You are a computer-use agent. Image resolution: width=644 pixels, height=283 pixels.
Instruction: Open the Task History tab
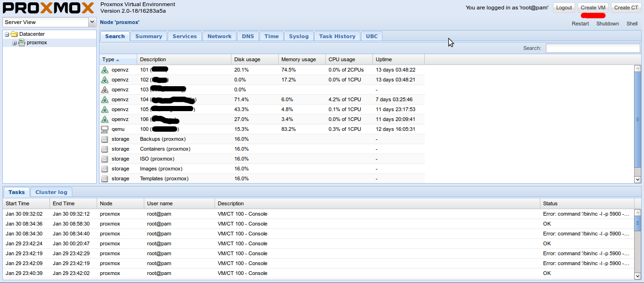pyautogui.click(x=337, y=36)
